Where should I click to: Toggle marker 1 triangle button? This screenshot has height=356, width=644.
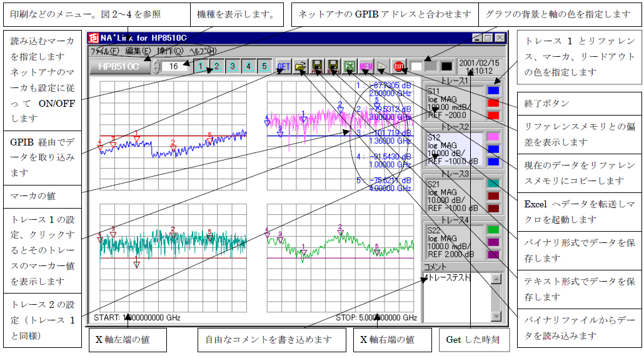200,66
